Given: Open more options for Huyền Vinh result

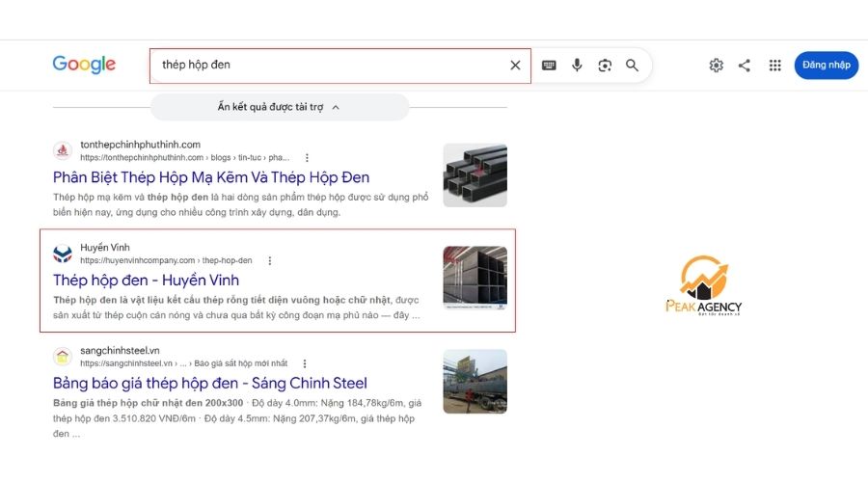Looking at the screenshot, I should pyautogui.click(x=270, y=260).
